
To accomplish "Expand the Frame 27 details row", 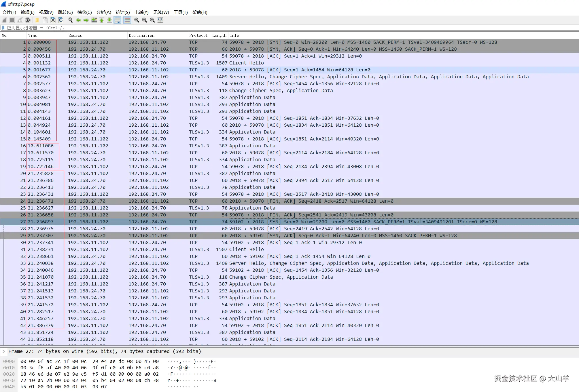I will tap(4, 351).
